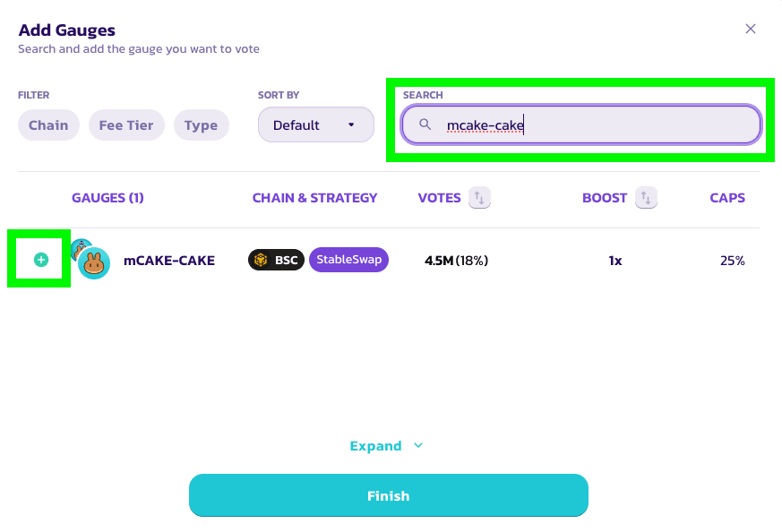782x532 pixels.
Task: Open the Sort By Default dropdown
Action: tap(315, 125)
